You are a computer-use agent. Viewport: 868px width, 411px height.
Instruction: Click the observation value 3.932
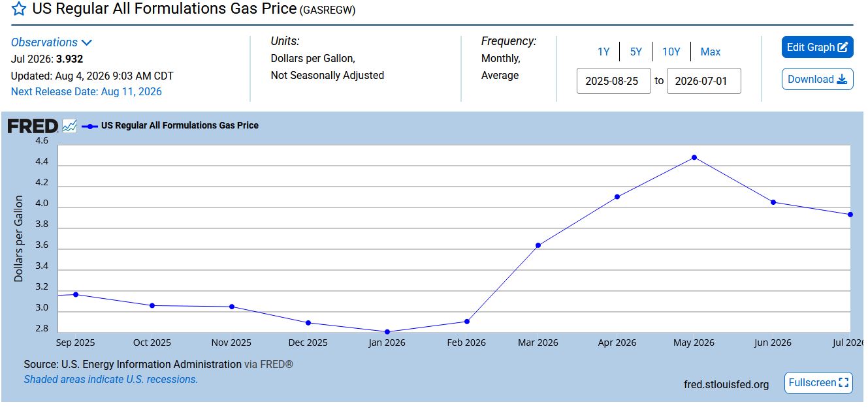coord(69,59)
